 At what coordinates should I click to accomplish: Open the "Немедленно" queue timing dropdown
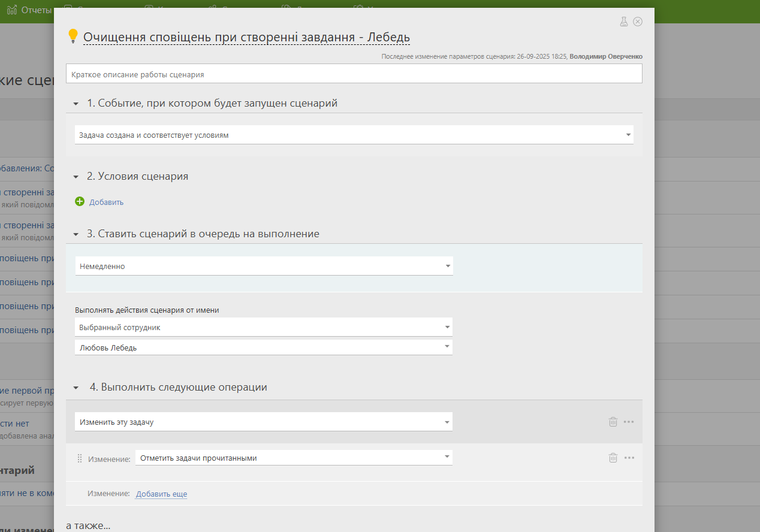pyautogui.click(x=264, y=266)
